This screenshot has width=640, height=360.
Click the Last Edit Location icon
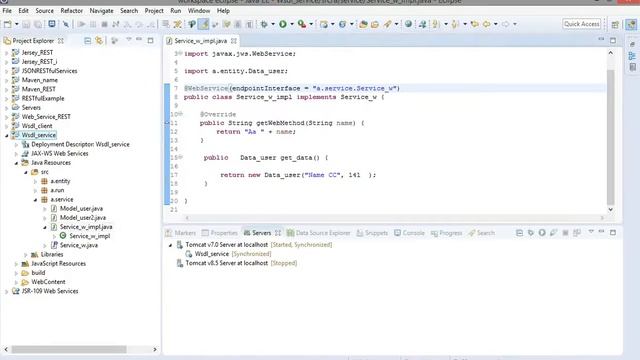tap(474, 24)
